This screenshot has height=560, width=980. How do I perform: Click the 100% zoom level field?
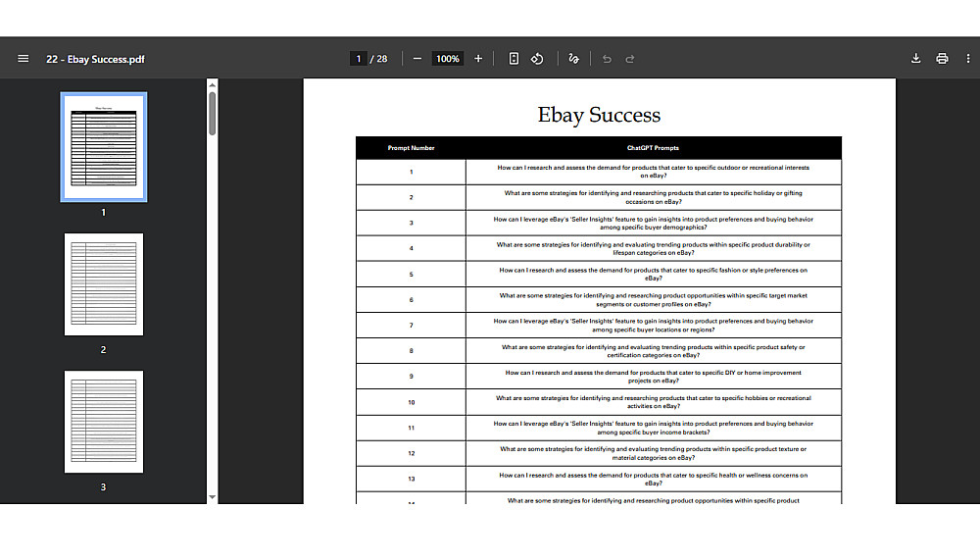coord(448,59)
